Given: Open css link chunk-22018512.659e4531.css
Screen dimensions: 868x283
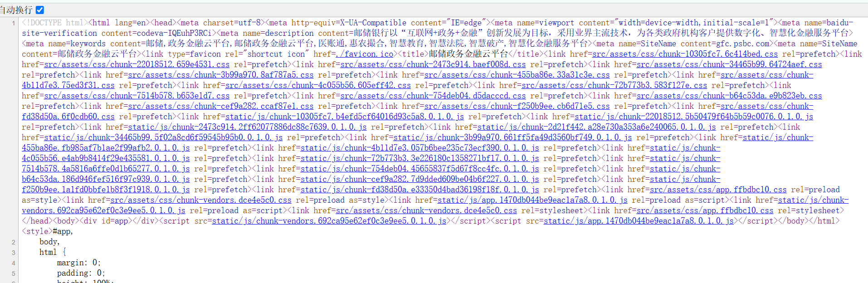Looking at the screenshot, I should tap(137, 64).
